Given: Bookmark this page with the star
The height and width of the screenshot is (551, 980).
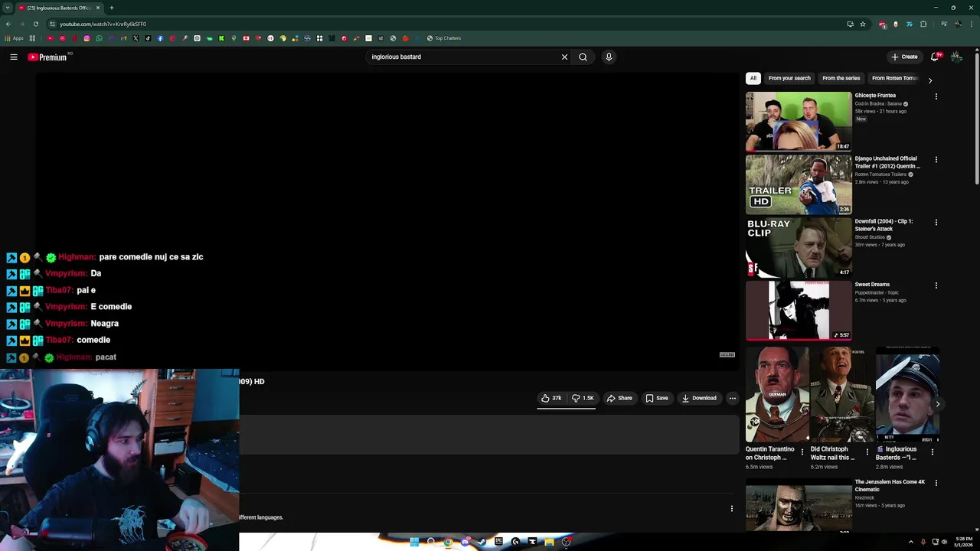Looking at the screenshot, I should [x=862, y=24].
